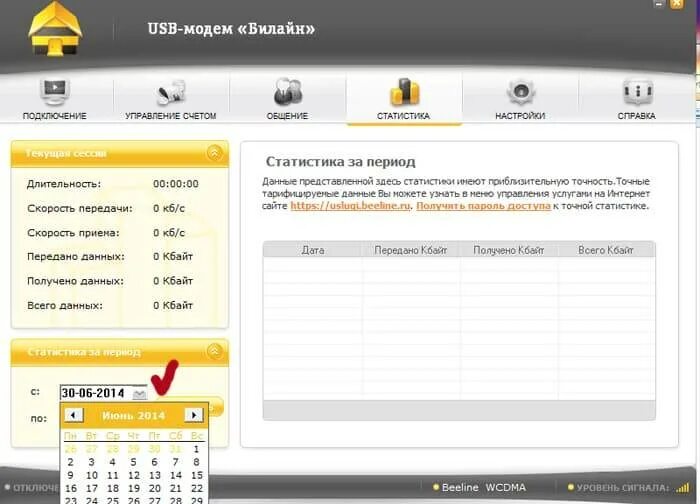Viewport: 700px width, 504px height.
Task: Click the Длительность value 00:00:00
Action: (x=175, y=184)
